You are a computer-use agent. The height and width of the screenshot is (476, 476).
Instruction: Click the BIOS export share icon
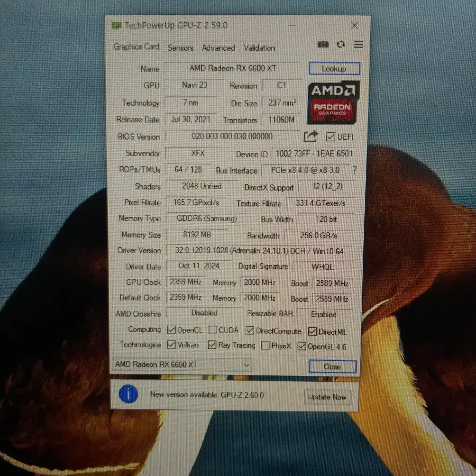pos(311,136)
